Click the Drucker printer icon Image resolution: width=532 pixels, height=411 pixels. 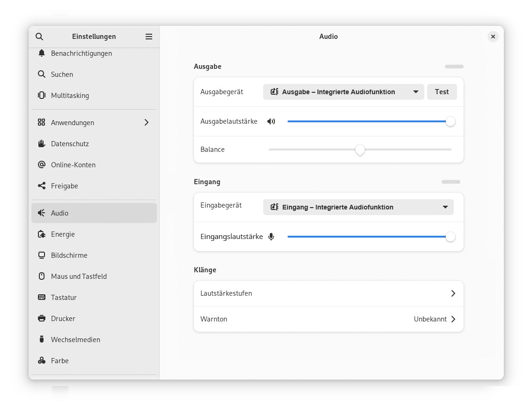click(42, 319)
